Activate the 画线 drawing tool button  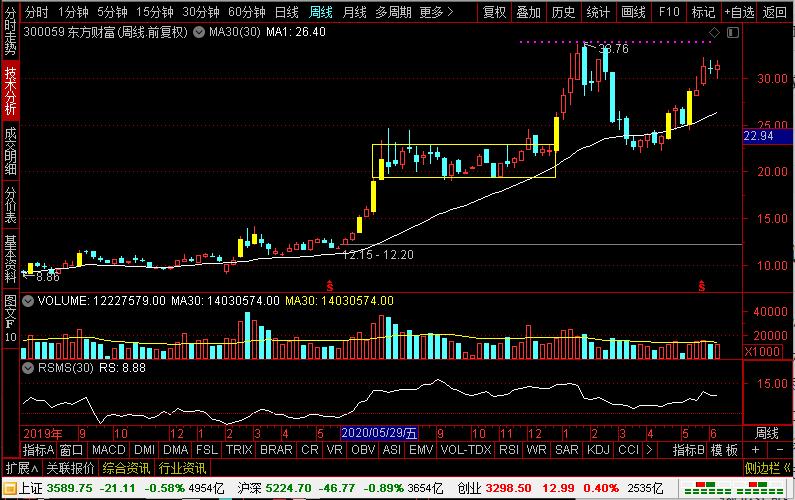click(633, 12)
